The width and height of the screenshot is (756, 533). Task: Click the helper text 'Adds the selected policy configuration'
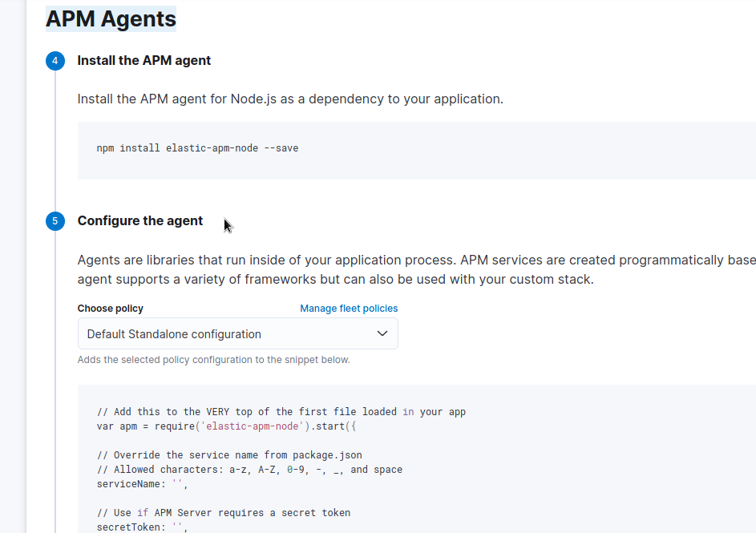pos(213,360)
